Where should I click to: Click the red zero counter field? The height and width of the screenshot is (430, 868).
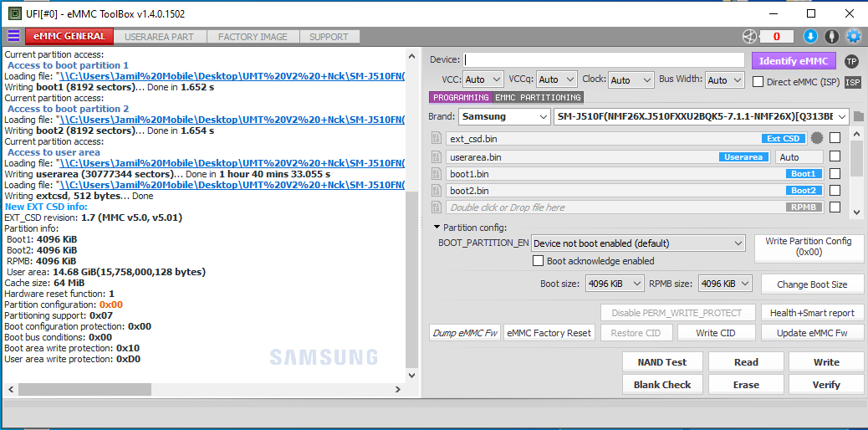coord(776,37)
